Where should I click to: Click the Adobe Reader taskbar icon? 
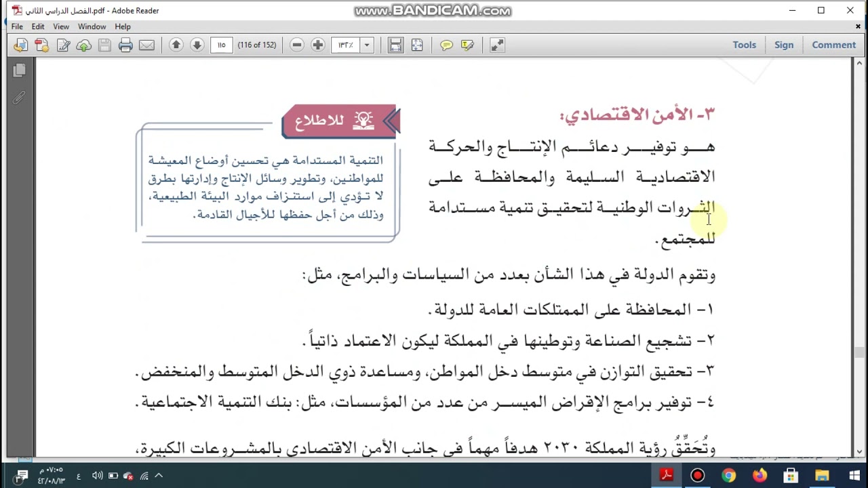coord(667,475)
